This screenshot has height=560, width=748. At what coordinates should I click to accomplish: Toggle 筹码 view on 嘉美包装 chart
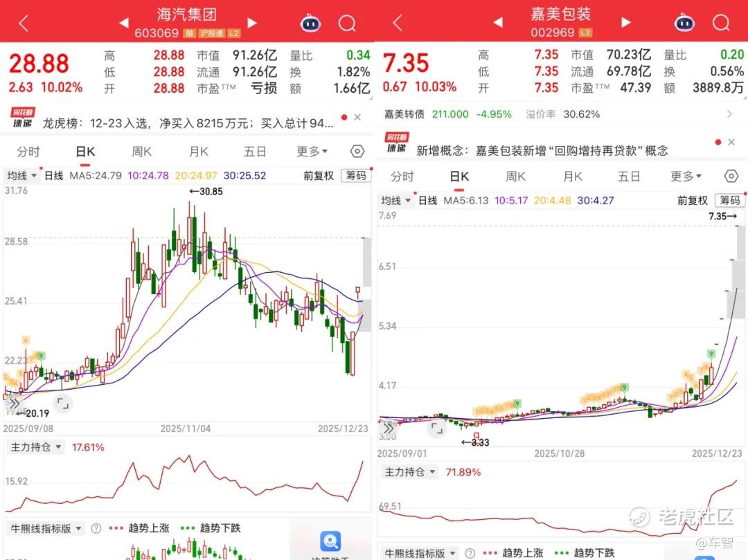click(730, 200)
